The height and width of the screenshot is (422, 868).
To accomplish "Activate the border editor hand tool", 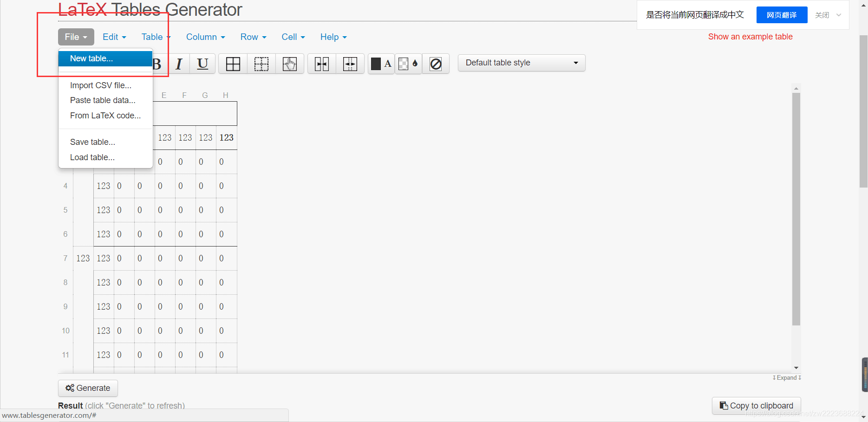I will [290, 64].
